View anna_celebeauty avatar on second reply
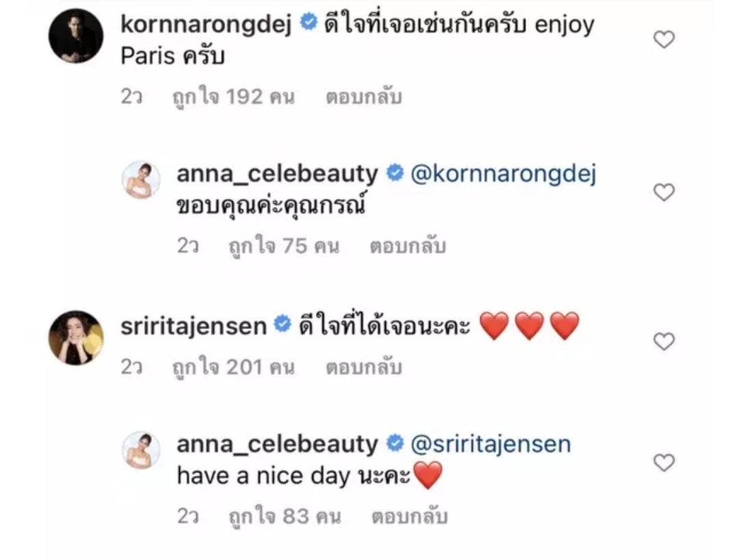This screenshot has width=739, height=560. [x=141, y=450]
